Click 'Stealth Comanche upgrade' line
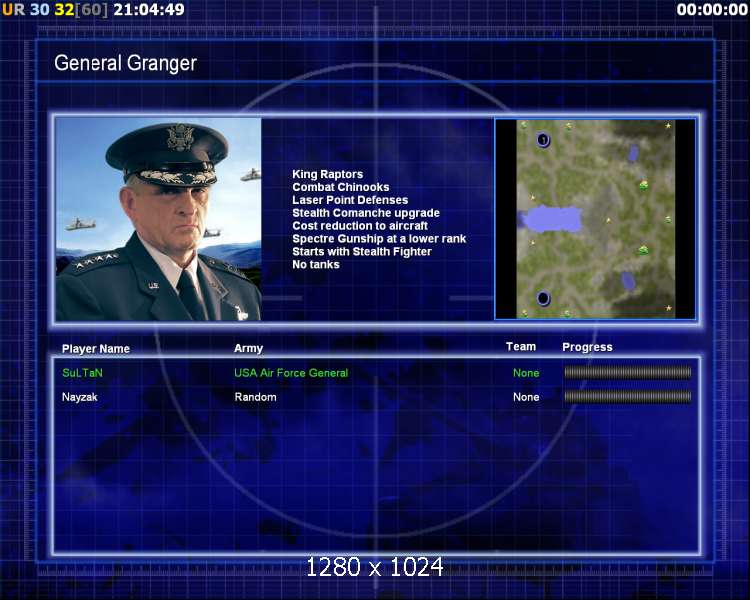 coord(366,213)
